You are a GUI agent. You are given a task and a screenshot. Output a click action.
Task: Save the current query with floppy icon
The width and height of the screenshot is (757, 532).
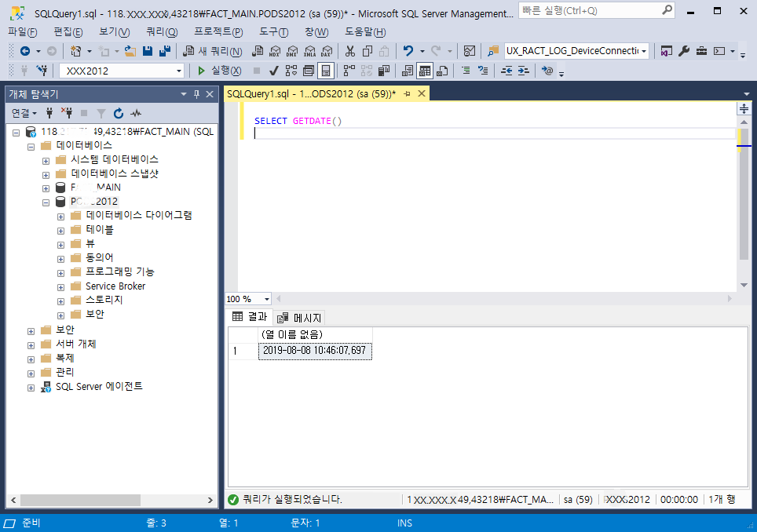coord(148,51)
